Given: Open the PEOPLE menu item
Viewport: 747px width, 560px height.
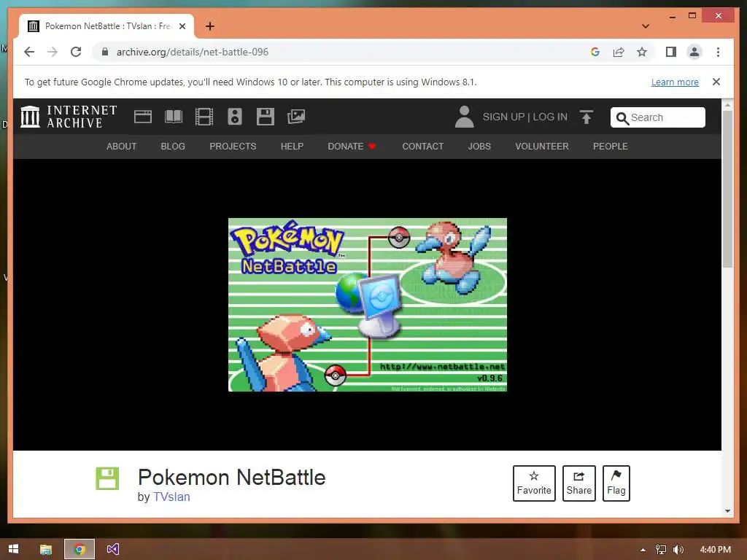Looking at the screenshot, I should 611,146.
